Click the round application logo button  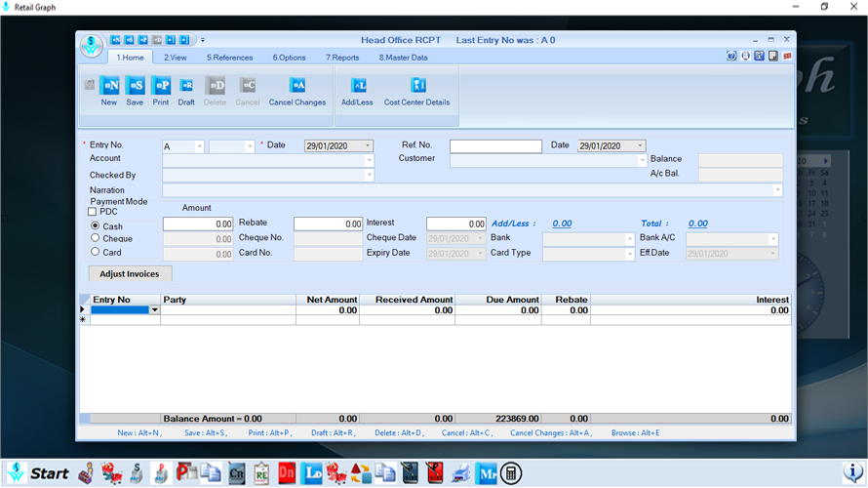click(92, 46)
